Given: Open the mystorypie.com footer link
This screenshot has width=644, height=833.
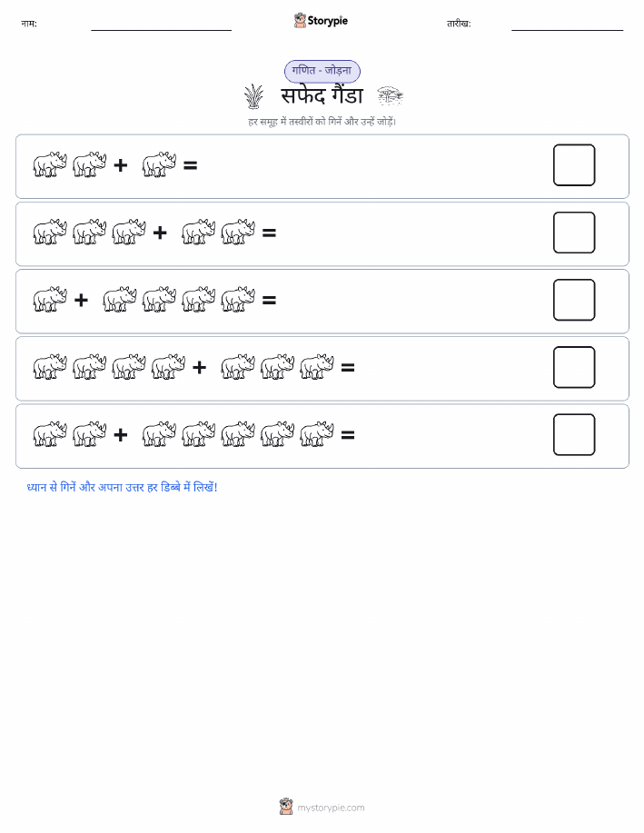Looking at the screenshot, I should click(x=331, y=808).
